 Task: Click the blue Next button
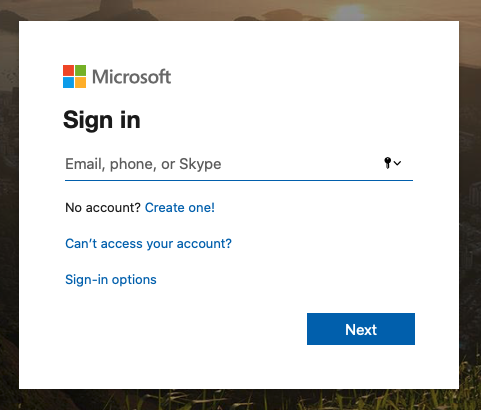[x=361, y=329]
